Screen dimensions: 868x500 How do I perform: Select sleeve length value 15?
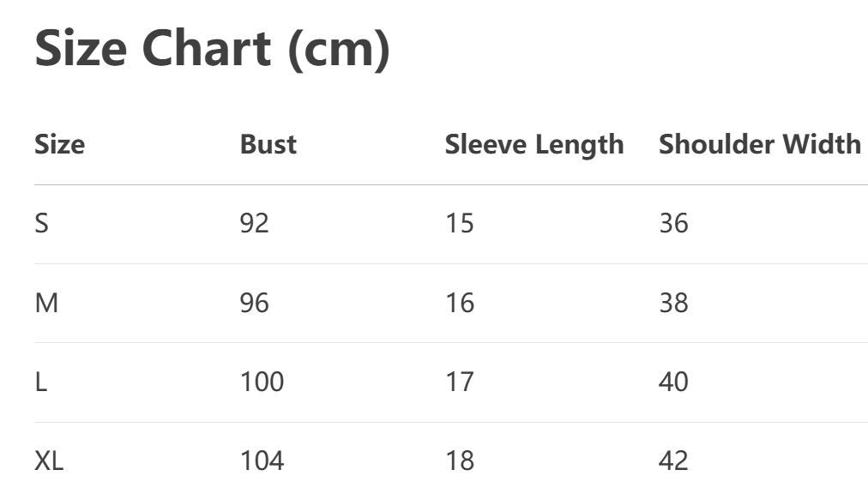(459, 224)
